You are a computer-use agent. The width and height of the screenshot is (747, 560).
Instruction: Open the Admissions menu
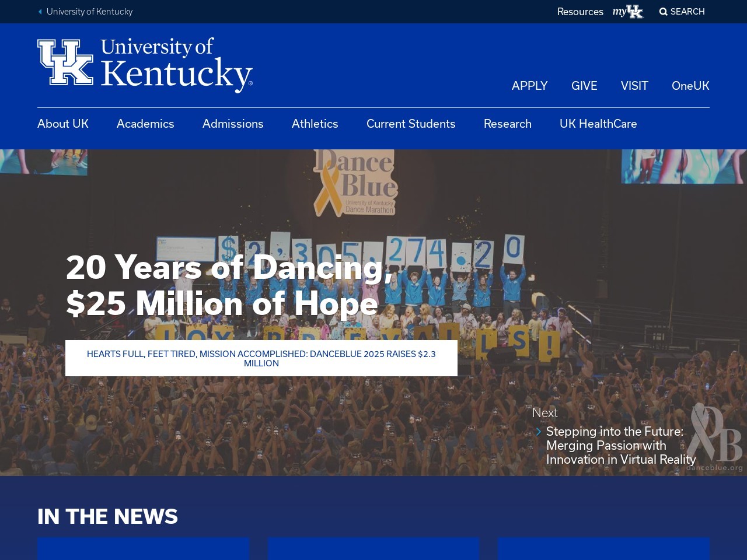pos(233,124)
